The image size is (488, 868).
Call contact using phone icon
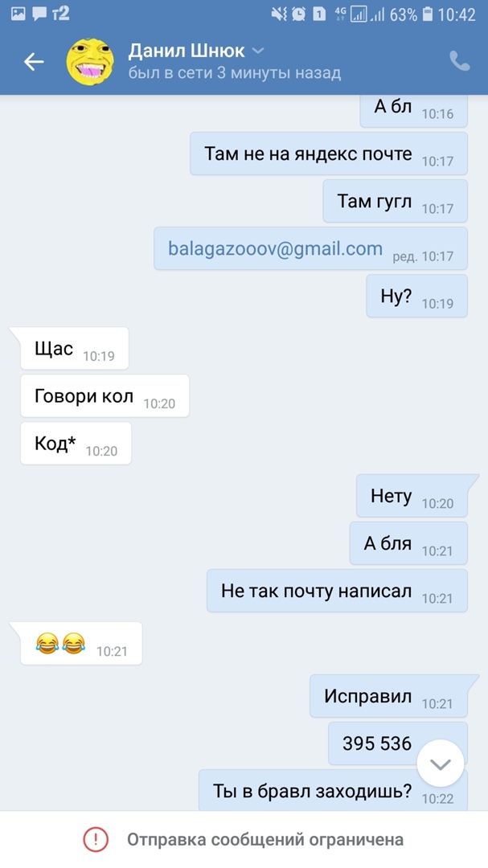[459, 61]
